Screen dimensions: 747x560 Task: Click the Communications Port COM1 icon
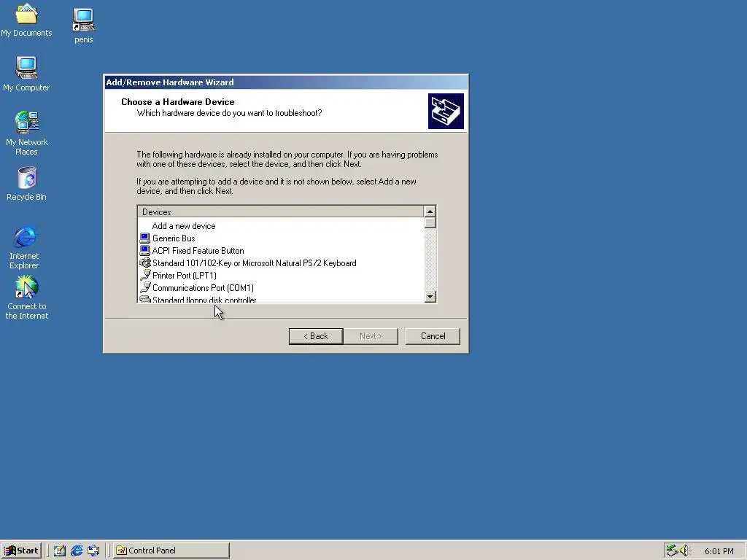(x=145, y=287)
